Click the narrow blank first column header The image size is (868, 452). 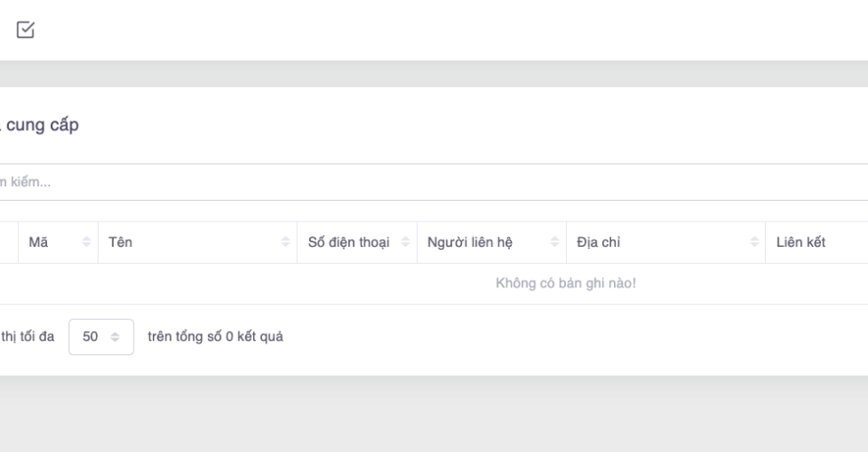pyautogui.click(x=8, y=242)
